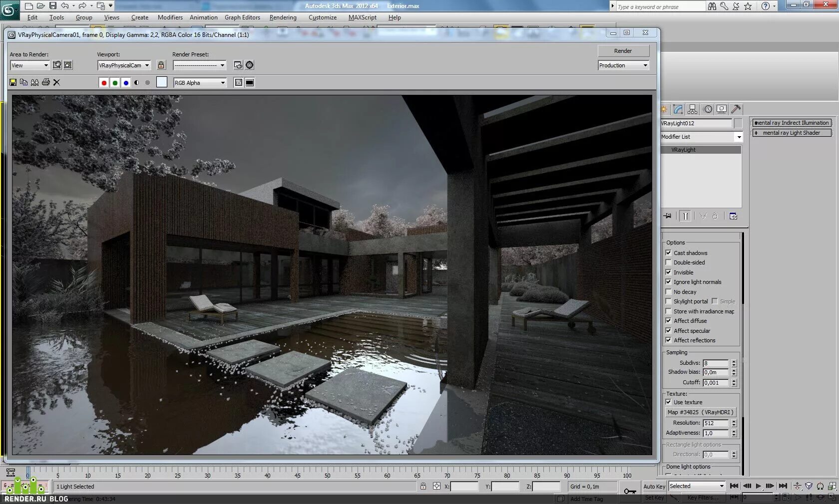Click Play Animation button
Viewport: 839px width, 504px height.
tap(759, 486)
